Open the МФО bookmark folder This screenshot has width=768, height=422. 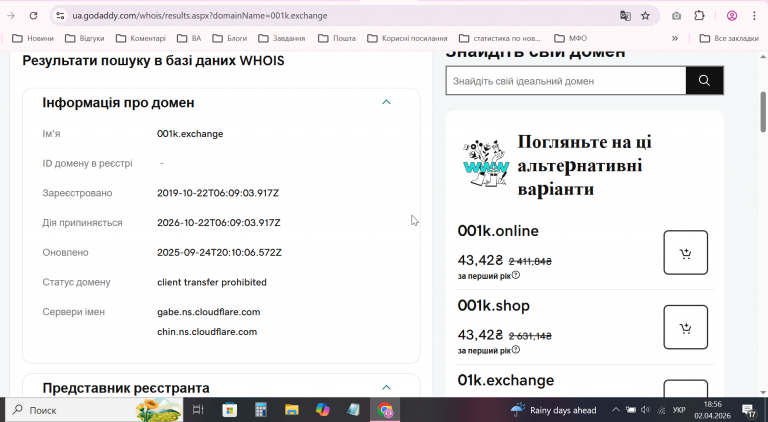tap(571, 38)
